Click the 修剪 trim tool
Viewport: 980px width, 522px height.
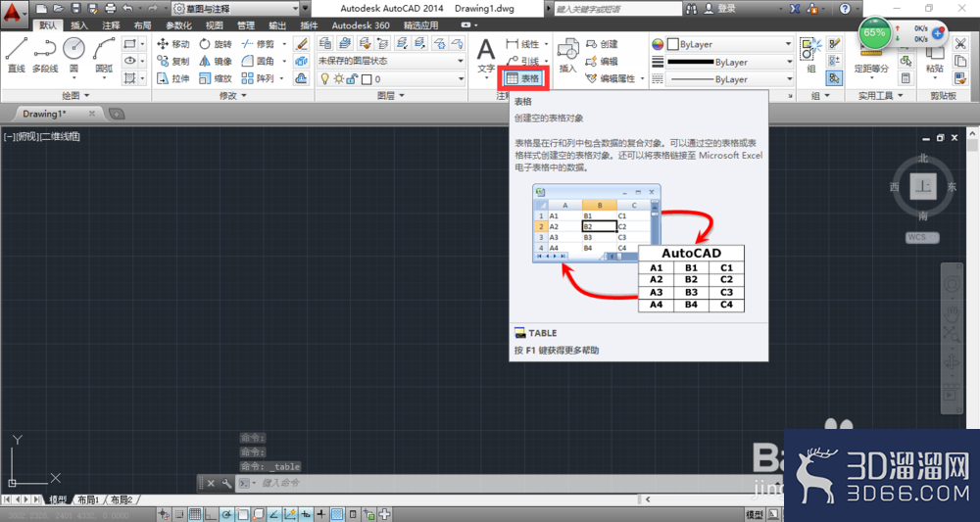pos(258,44)
